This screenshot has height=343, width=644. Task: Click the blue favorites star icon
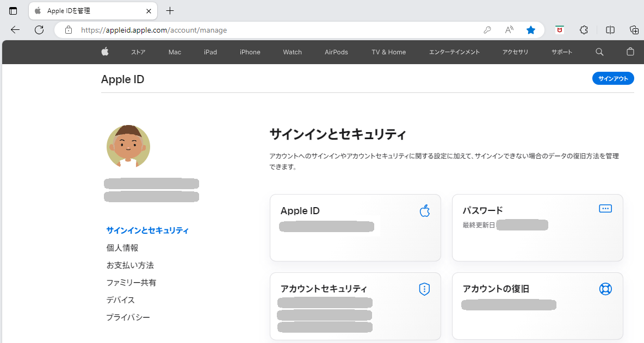click(x=531, y=30)
